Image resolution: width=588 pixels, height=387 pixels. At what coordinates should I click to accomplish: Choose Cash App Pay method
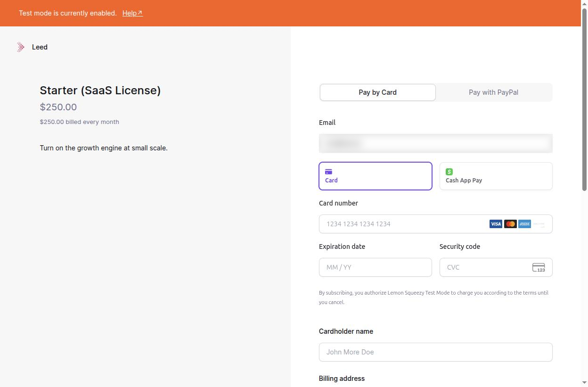(x=496, y=176)
